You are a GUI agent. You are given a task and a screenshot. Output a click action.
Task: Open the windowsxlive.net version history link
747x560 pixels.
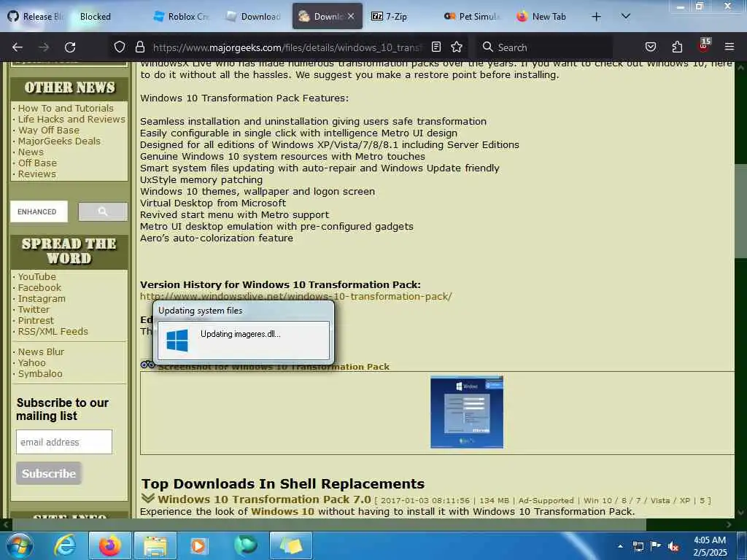(x=296, y=296)
